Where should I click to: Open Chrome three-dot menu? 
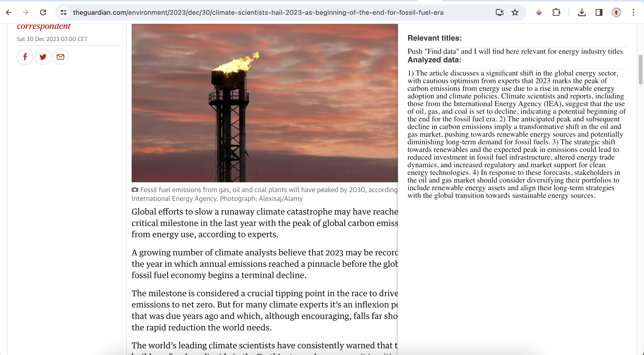pyautogui.click(x=633, y=12)
